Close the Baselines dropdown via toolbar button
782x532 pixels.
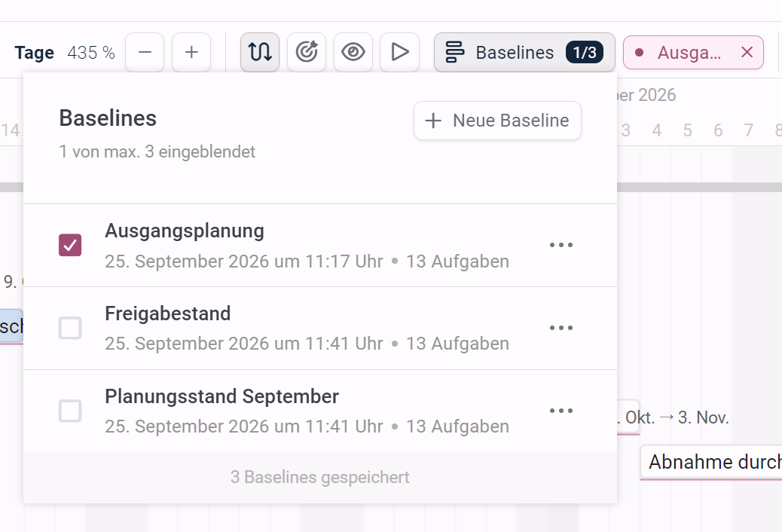(x=524, y=53)
